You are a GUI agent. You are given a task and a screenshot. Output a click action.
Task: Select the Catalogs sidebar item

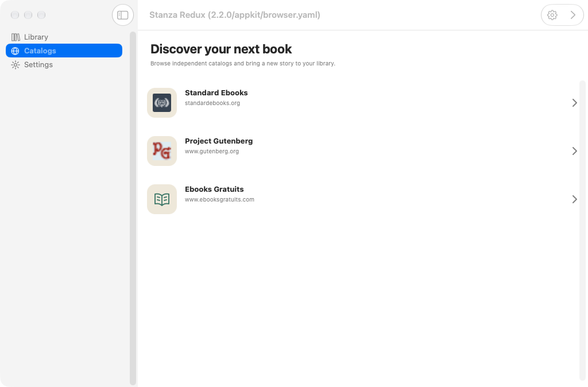pyautogui.click(x=64, y=51)
